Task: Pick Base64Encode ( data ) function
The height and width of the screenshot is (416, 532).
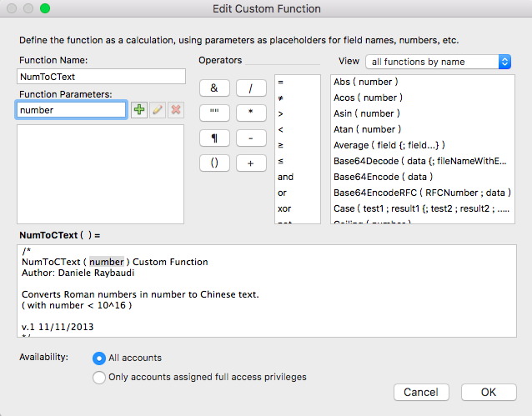Action: pyautogui.click(x=383, y=177)
